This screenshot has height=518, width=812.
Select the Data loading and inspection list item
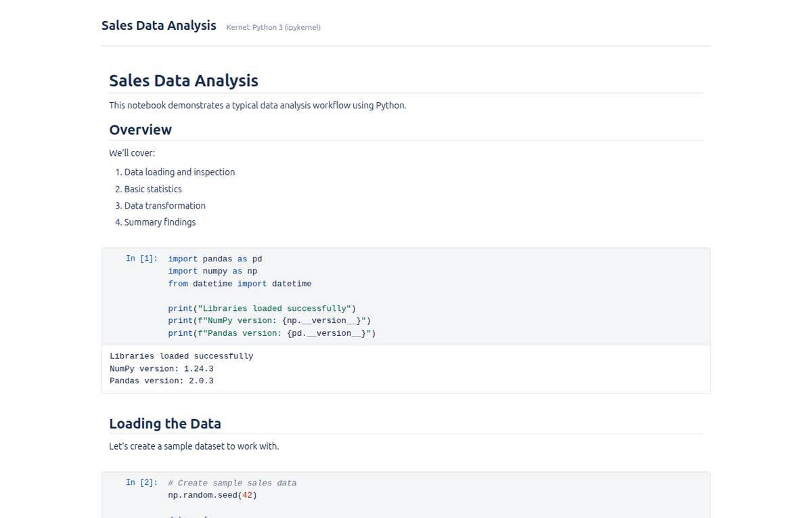(x=179, y=172)
